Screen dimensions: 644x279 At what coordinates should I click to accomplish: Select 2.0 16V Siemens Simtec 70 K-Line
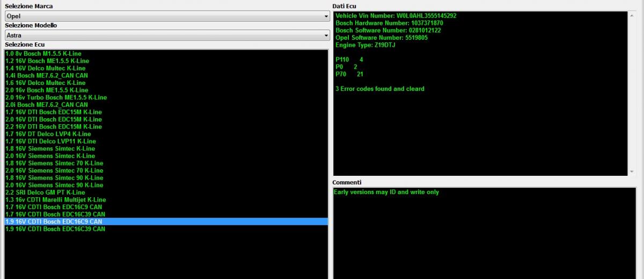click(x=166, y=170)
